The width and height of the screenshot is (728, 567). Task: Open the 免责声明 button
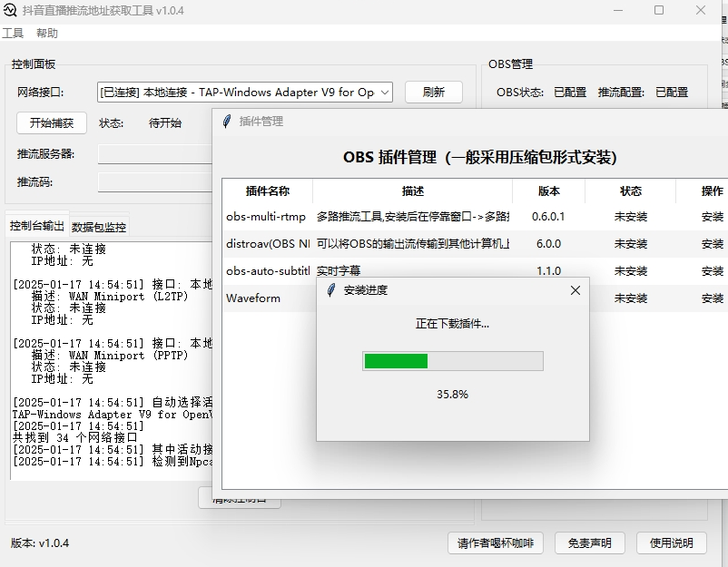click(x=590, y=543)
